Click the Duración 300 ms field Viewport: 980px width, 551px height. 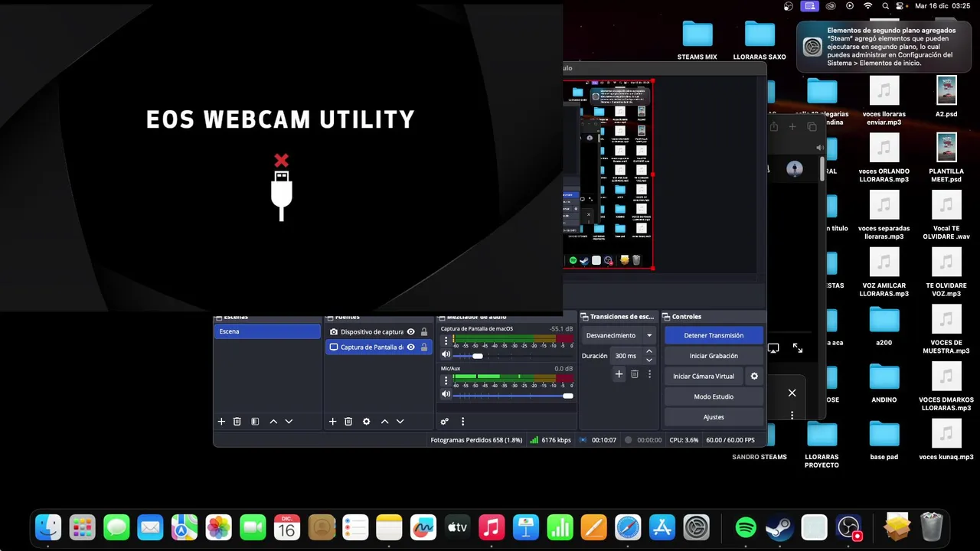pos(627,356)
